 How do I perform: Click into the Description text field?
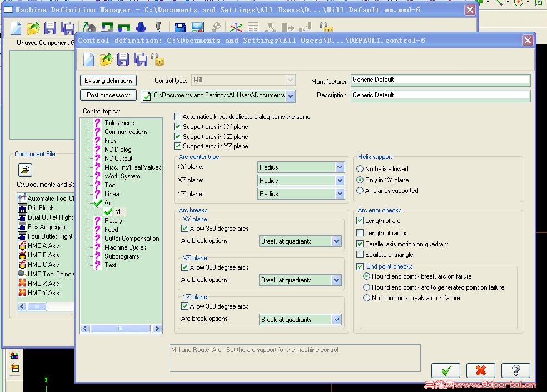[441, 95]
